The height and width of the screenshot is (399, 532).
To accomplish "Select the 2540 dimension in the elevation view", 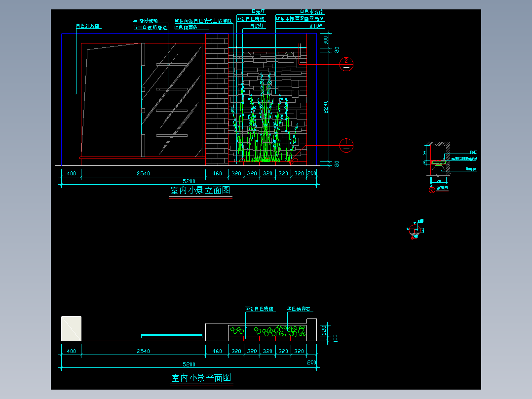I will (x=143, y=173).
